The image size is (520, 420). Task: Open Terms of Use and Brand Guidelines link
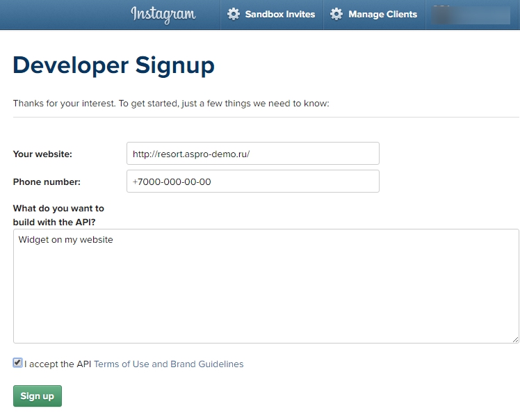pyautogui.click(x=168, y=364)
